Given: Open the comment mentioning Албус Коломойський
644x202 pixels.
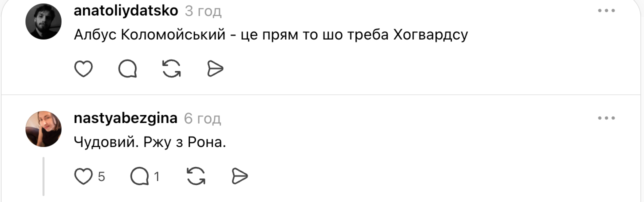Looking at the screenshot, I should 270,35.
